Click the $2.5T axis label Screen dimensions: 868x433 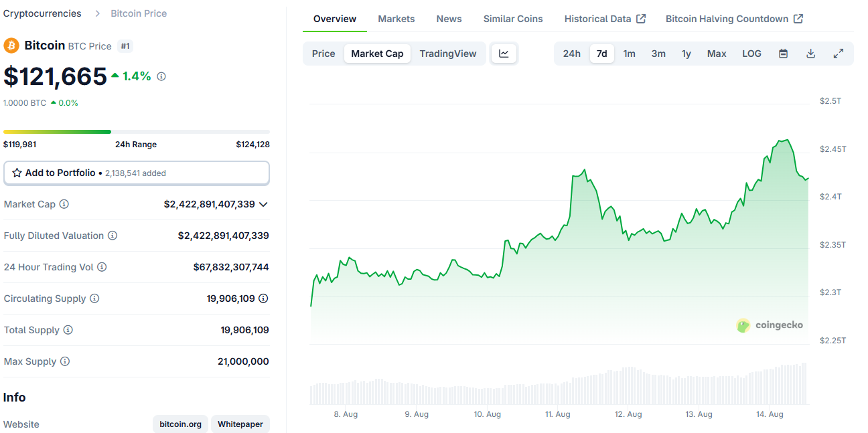pyautogui.click(x=830, y=100)
